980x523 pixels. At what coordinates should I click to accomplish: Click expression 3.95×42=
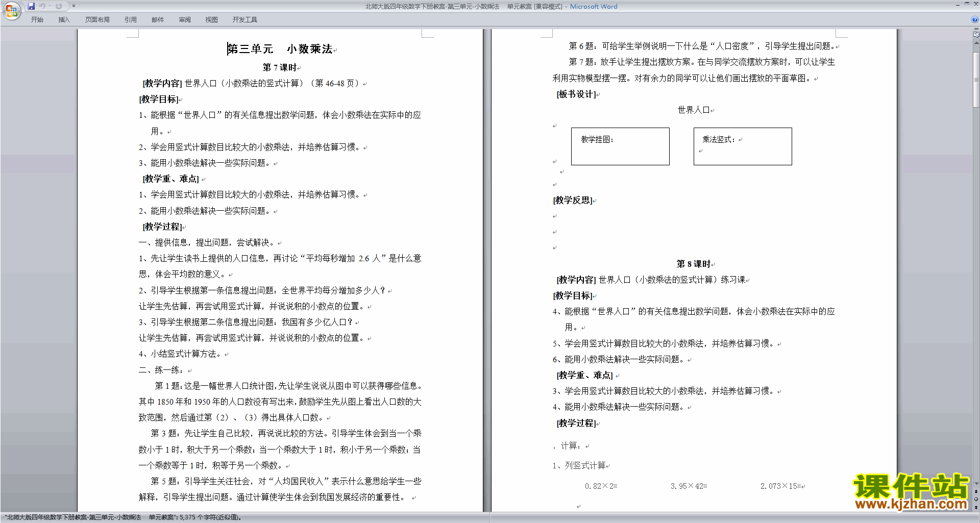pos(689,486)
